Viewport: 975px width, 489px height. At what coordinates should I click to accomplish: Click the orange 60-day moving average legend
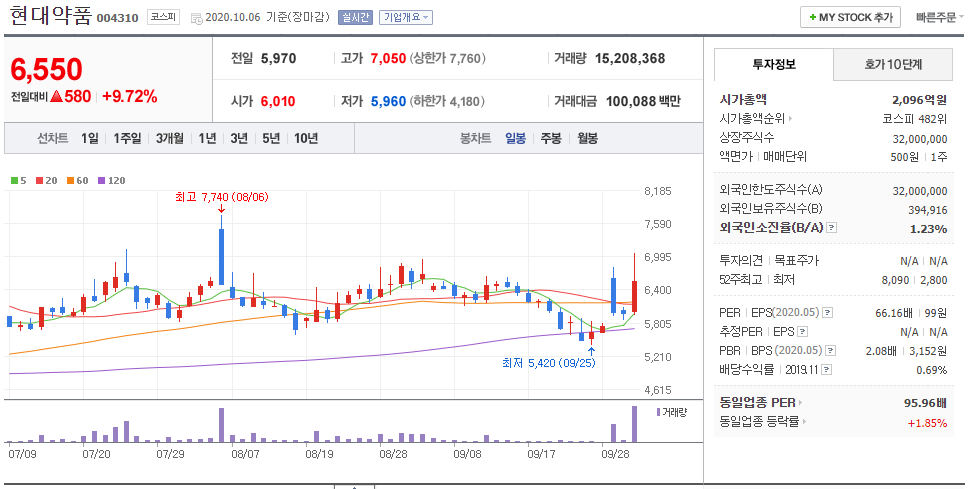tap(78, 180)
